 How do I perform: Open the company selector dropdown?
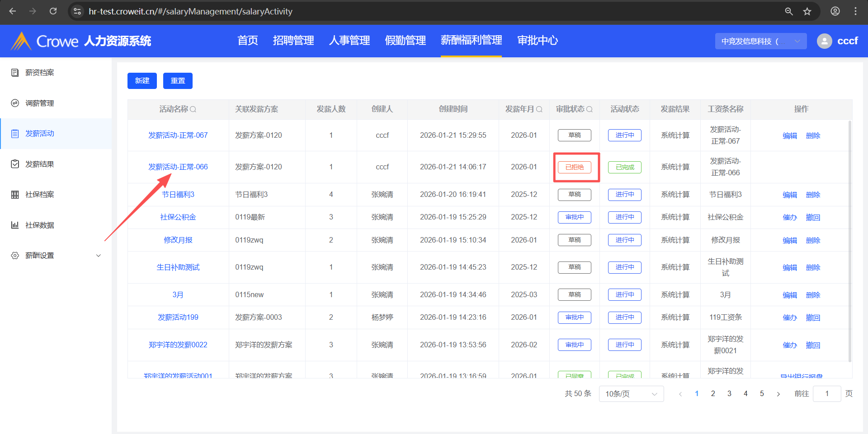760,41
